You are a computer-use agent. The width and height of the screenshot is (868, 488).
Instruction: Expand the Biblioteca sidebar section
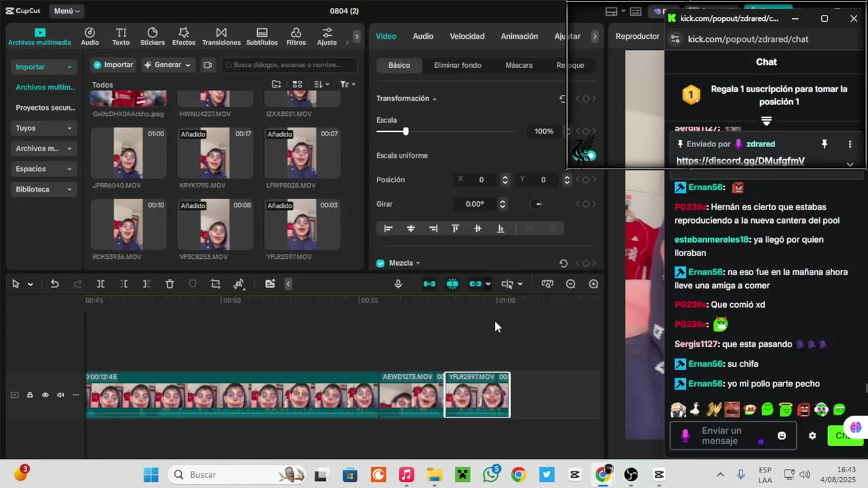[44, 189]
